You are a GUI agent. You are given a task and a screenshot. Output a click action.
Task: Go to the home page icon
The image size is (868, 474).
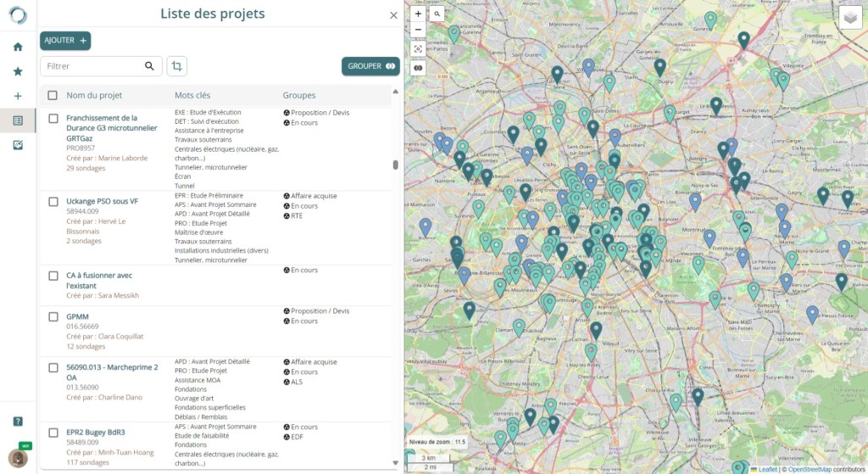pos(18,47)
